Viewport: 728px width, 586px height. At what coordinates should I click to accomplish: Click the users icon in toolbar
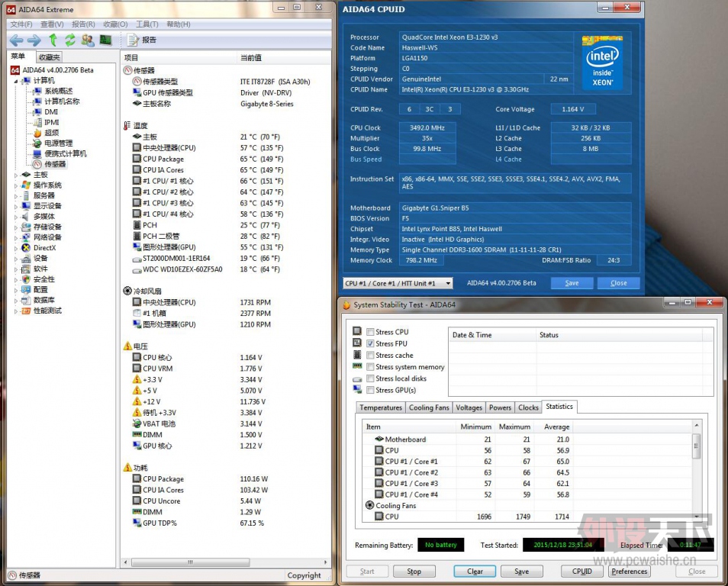tap(88, 40)
